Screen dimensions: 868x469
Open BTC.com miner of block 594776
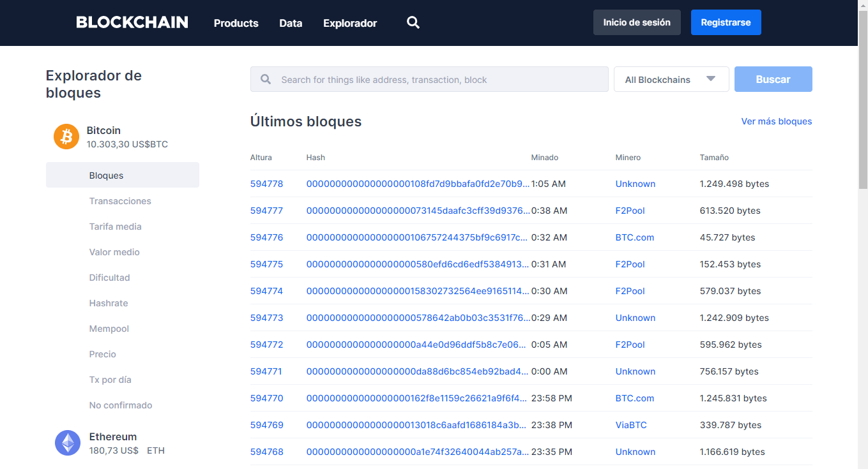635,237
